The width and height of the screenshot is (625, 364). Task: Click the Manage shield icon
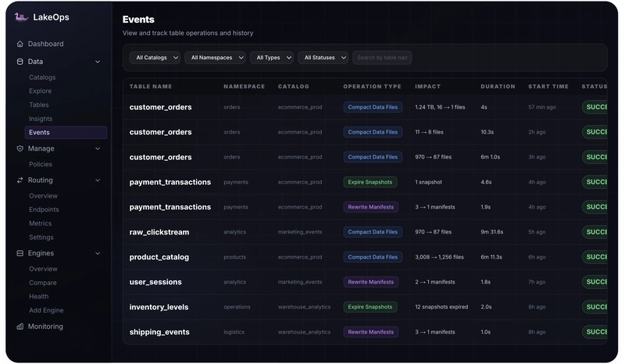pos(20,148)
